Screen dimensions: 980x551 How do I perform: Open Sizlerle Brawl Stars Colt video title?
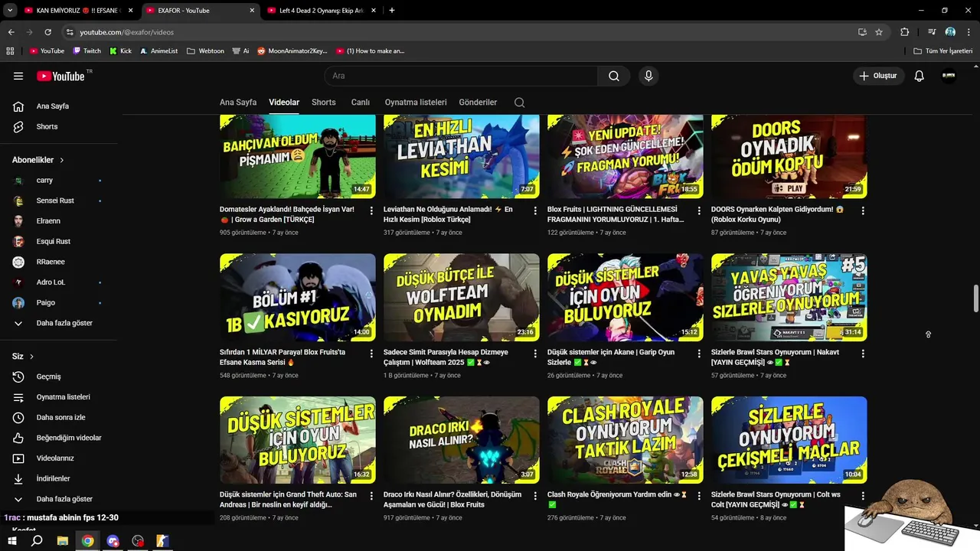coord(776,500)
